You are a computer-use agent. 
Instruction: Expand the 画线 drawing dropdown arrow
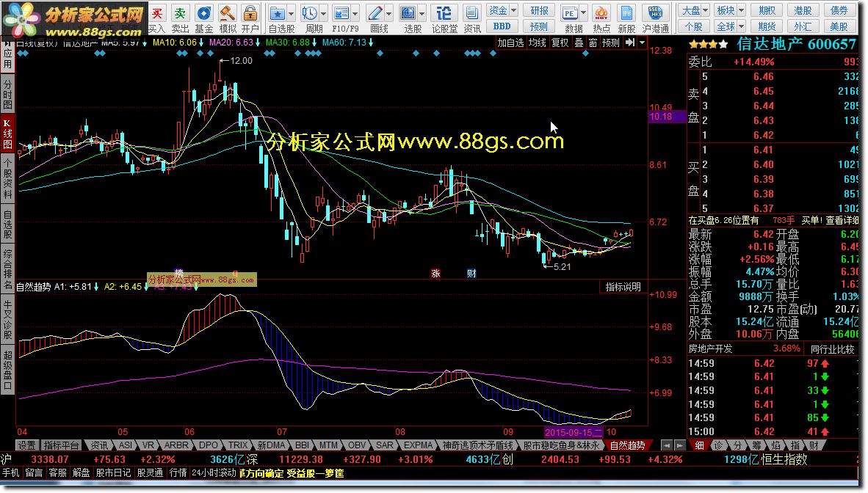388,13
